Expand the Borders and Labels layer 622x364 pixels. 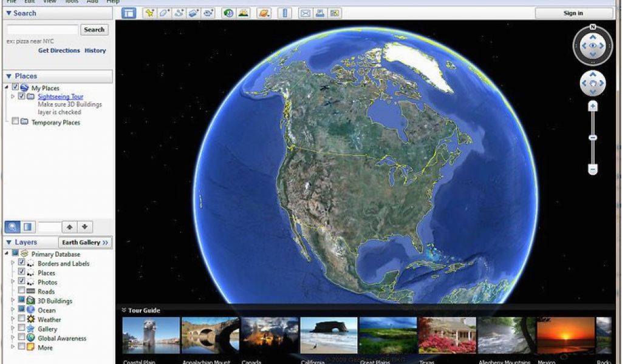point(13,263)
